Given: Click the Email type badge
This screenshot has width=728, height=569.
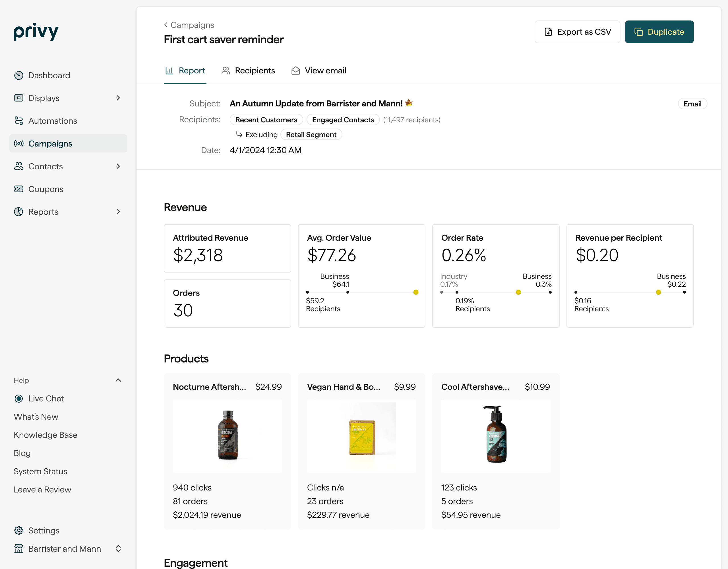Looking at the screenshot, I should 692,104.
